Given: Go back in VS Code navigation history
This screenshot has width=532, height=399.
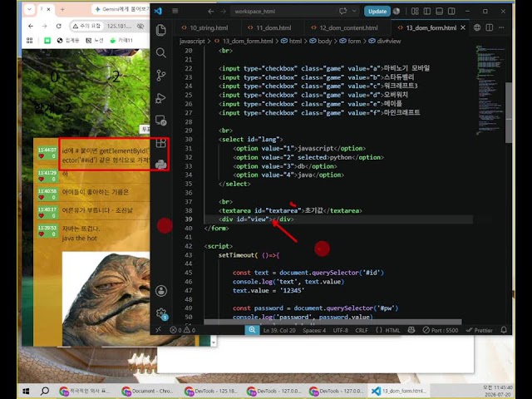Looking at the screenshot, I should pyautogui.click(x=210, y=11).
